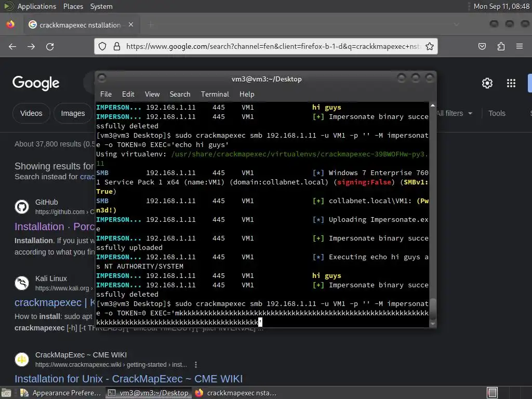532x399 pixels.
Task: Open the Applications panel menu
Action: click(37, 6)
